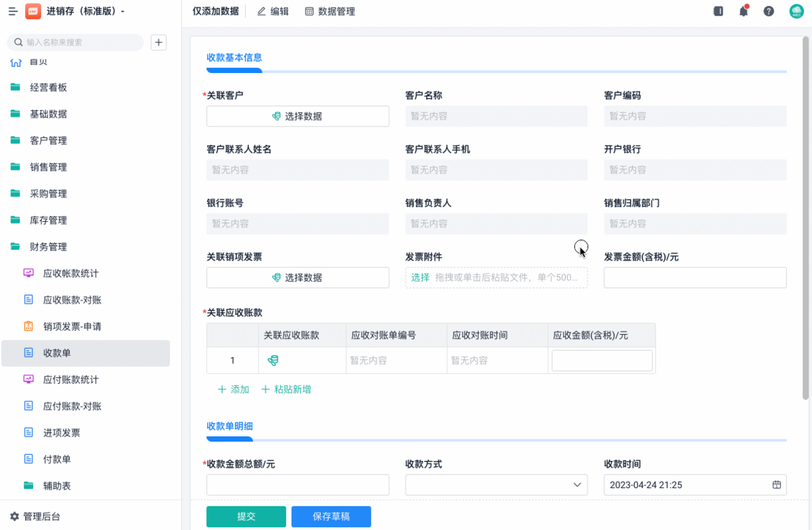Open the user avatar menu
This screenshot has width=812, height=530.
coord(796,11)
